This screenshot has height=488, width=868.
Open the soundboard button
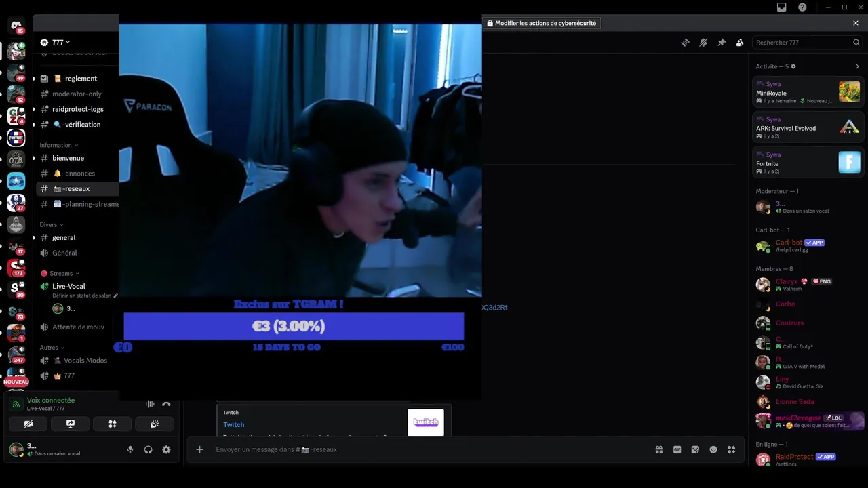coord(155,424)
